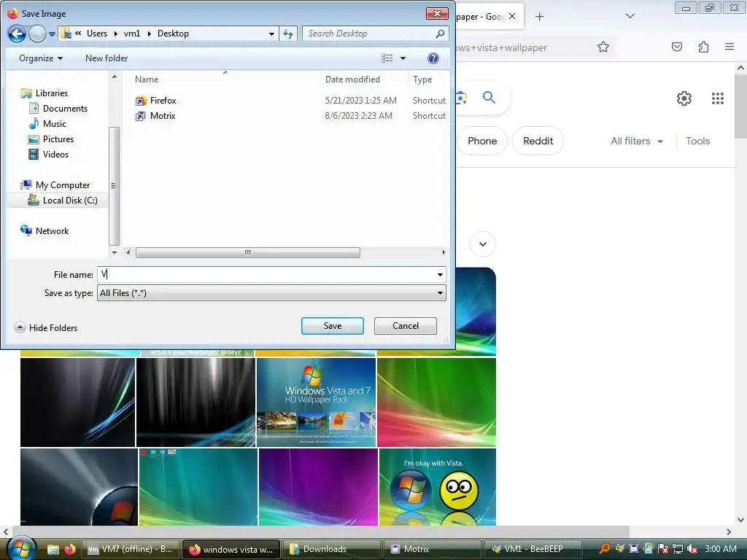
Task: Sort files by Date modified column
Action: (x=352, y=79)
